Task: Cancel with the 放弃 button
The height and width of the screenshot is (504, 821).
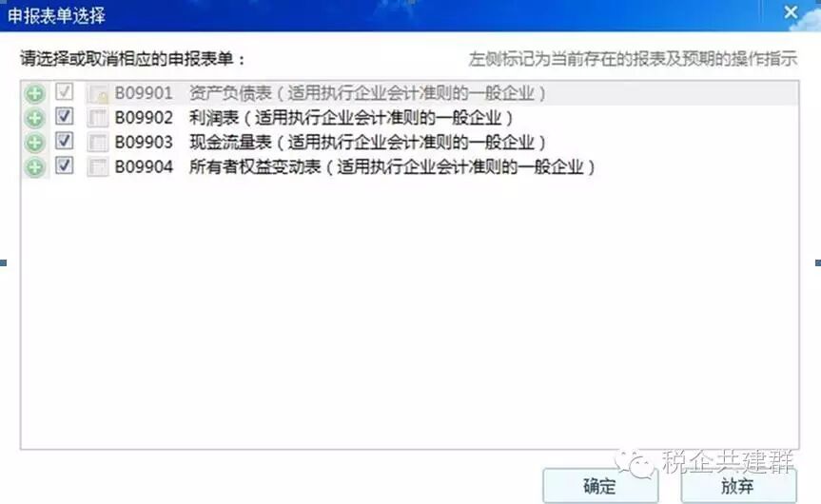Action: (738, 486)
